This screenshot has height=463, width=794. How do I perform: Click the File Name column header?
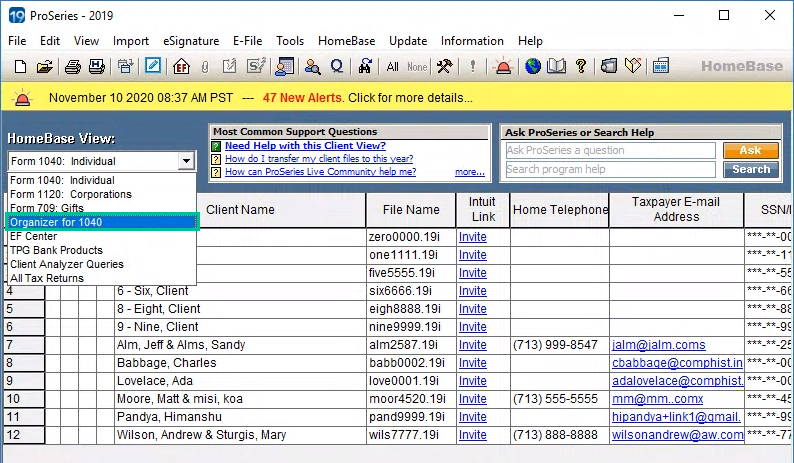[411, 210]
